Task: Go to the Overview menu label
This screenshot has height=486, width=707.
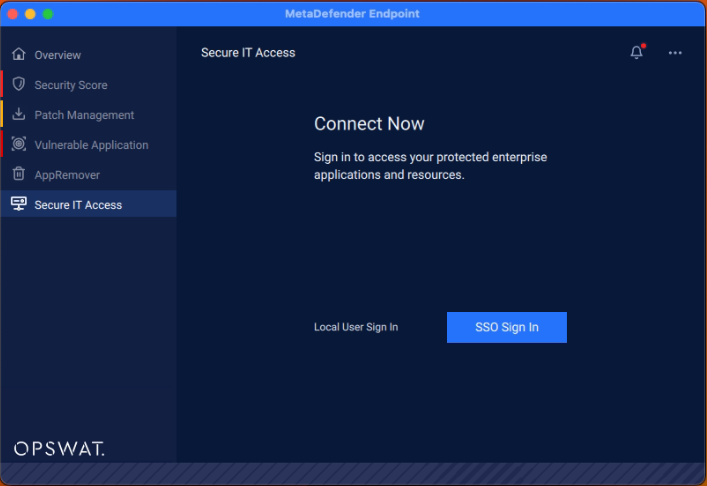Action: (58, 55)
